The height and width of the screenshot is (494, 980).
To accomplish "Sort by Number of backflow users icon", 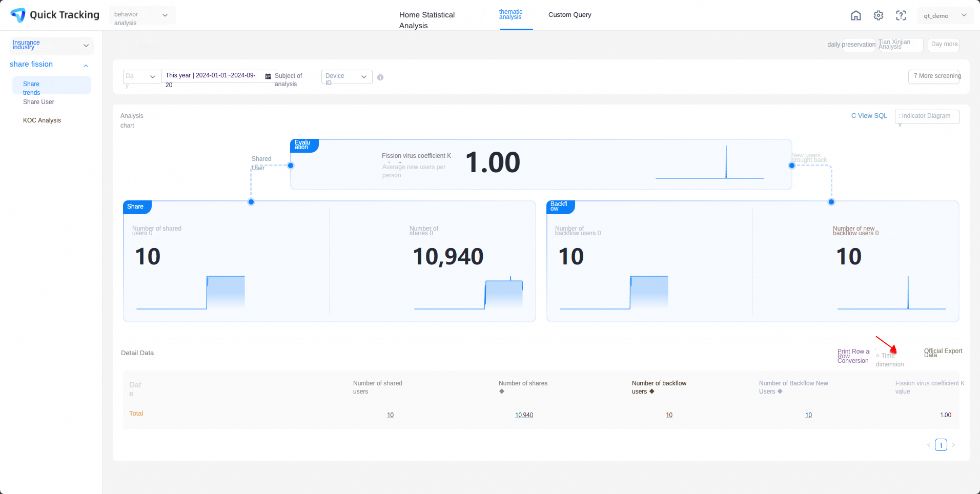I will [652, 392].
